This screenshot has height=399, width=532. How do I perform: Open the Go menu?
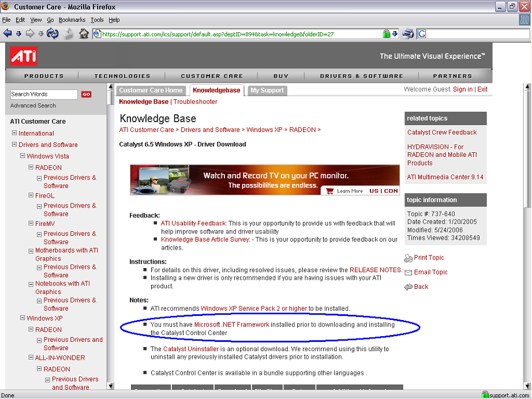point(50,20)
